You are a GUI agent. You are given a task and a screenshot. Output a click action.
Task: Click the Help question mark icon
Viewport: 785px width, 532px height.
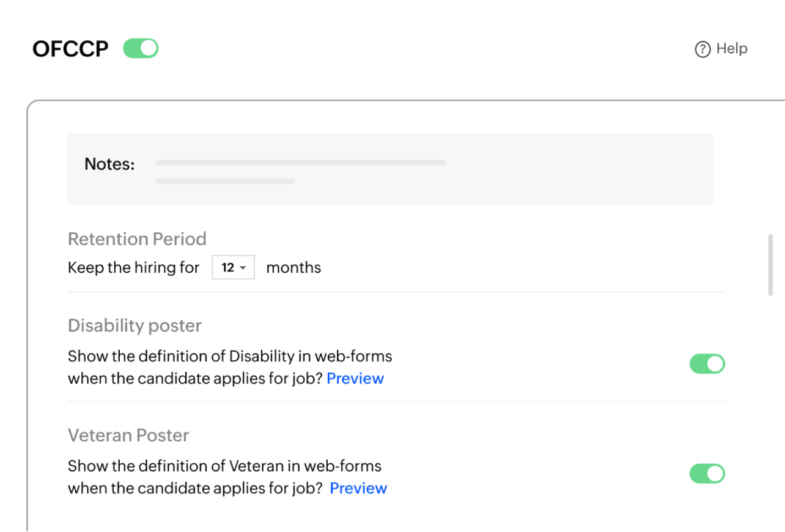pos(703,49)
